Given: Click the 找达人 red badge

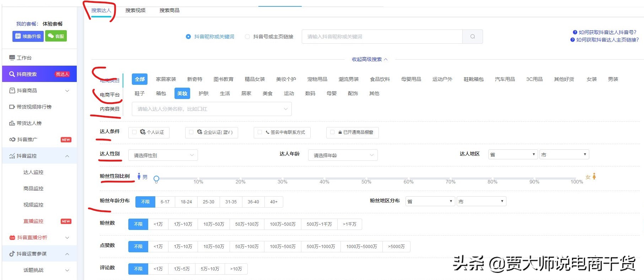Looking at the screenshot, I should click(x=62, y=74).
